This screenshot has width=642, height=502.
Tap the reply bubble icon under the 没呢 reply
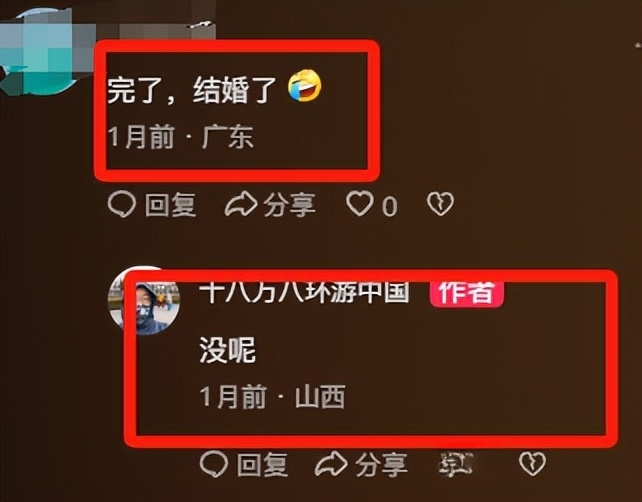(x=214, y=464)
